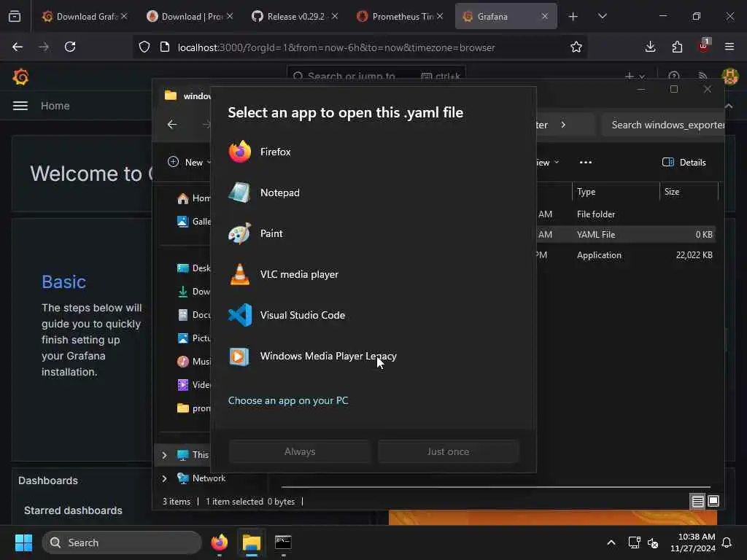Pick Paint from the app chooser

click(x=373, y=234)
